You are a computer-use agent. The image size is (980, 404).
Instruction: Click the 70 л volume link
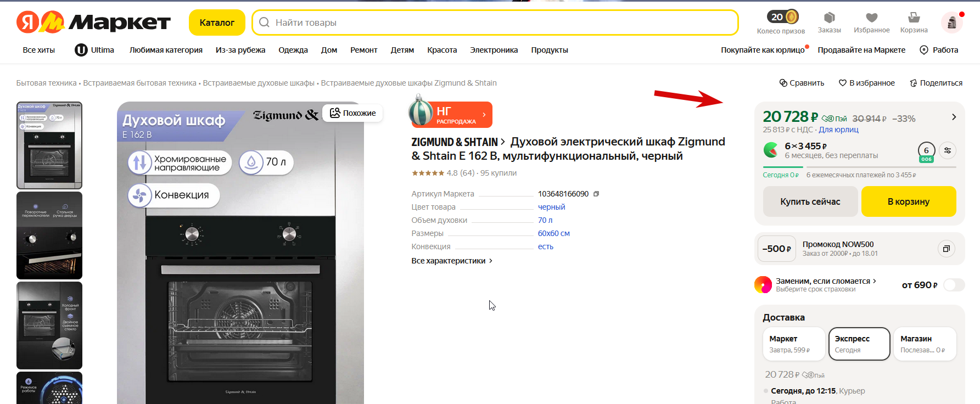[x=545, y=220]
